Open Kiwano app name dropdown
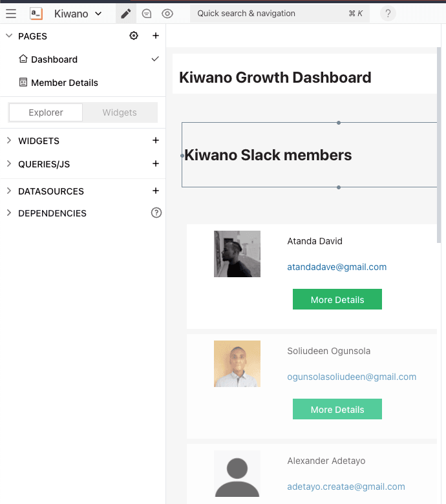 78,14
